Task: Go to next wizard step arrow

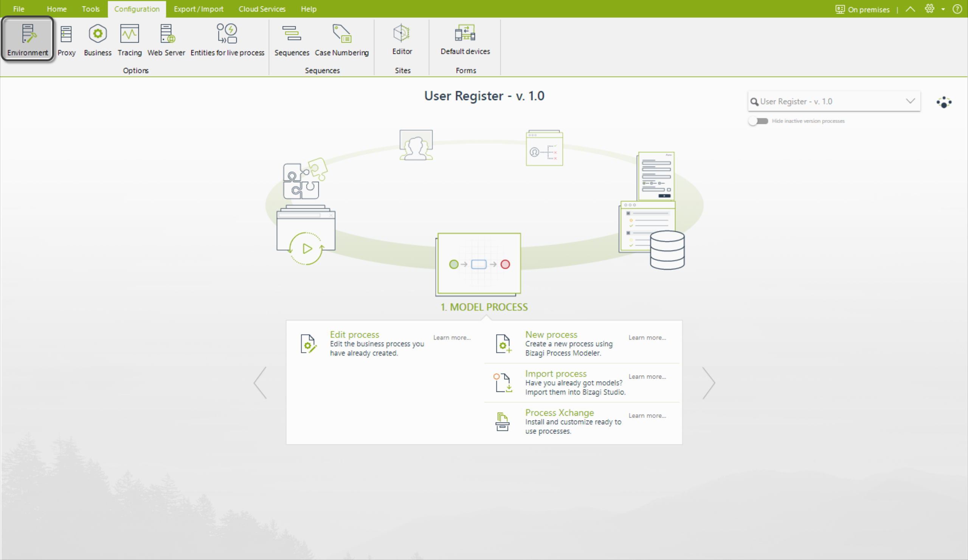Action: 709,383
